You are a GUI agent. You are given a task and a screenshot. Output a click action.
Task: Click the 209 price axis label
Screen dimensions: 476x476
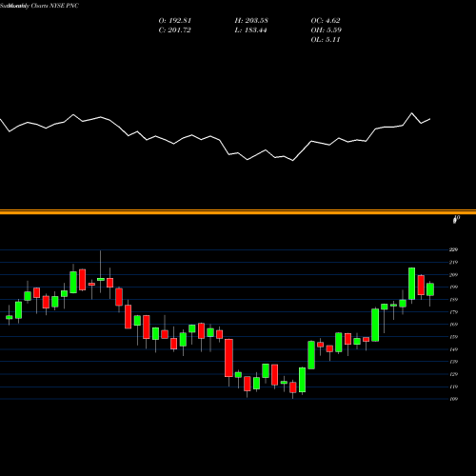tap(453, 275)
